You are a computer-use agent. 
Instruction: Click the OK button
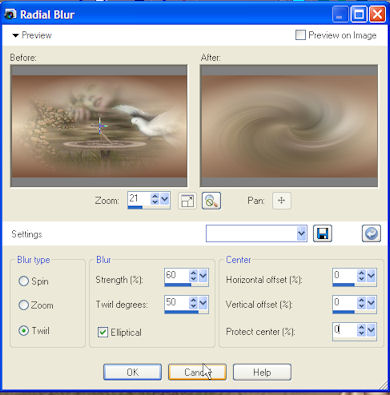pyautogui.click(x=132, y=372)
